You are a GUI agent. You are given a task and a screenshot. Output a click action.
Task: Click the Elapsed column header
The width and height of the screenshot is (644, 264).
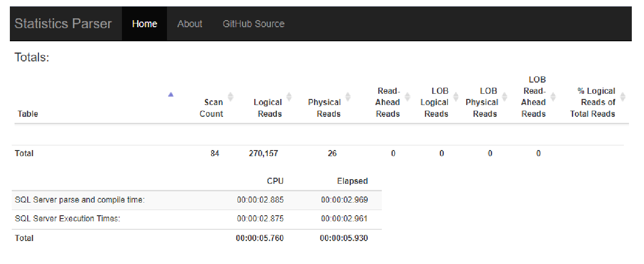pyautogui.click(x=352, y=181)
